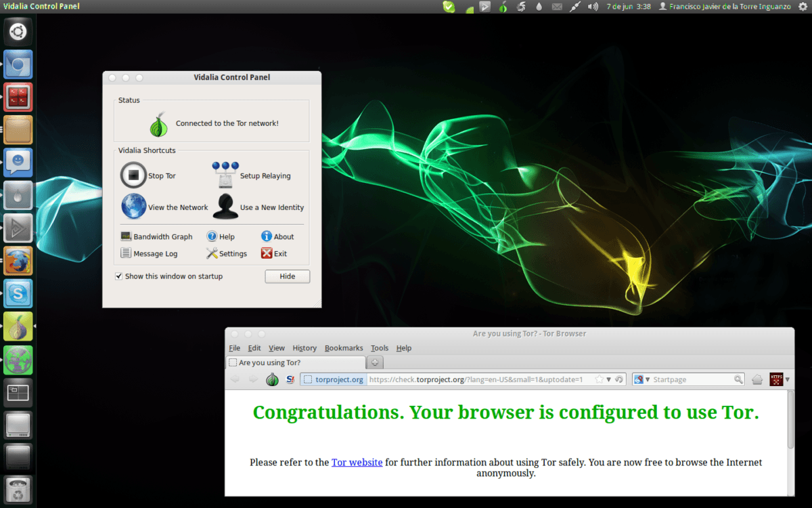Select View the Network globe icon
This screenshot has height=508, width=812.
pos(134,206)
